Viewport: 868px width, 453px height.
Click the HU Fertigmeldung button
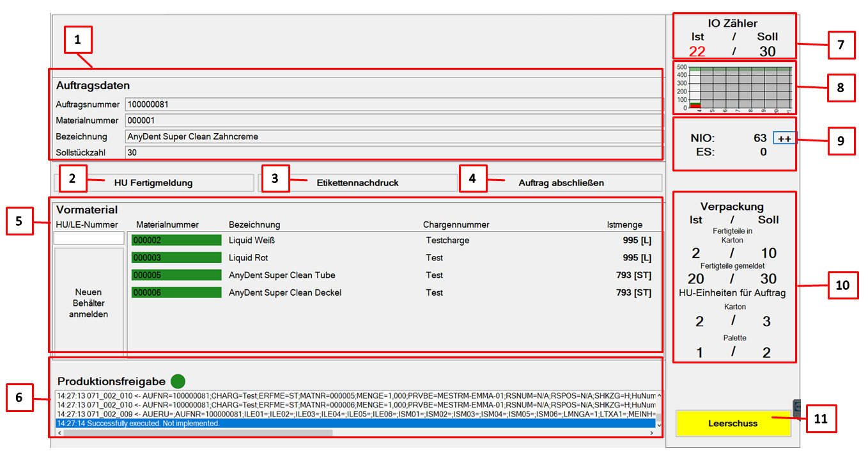pyautogui.click(x=153, y=183)
